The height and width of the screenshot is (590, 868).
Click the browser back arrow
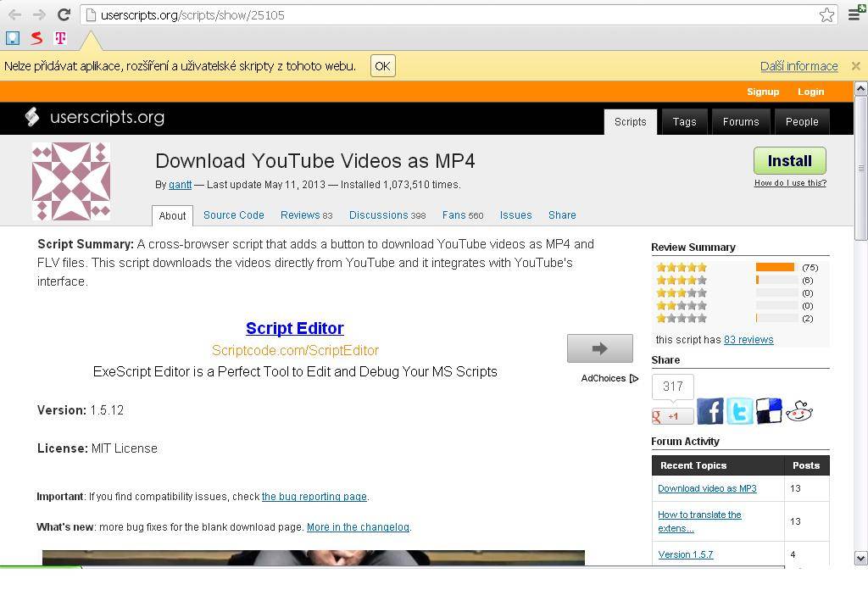coord(15,15)
